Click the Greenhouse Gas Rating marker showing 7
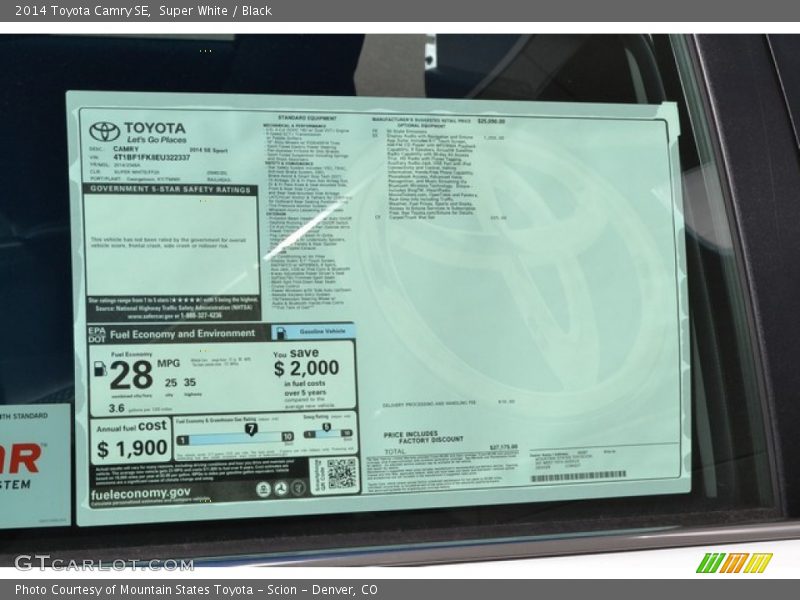This screenshot has height=600, width=800. 251,429
